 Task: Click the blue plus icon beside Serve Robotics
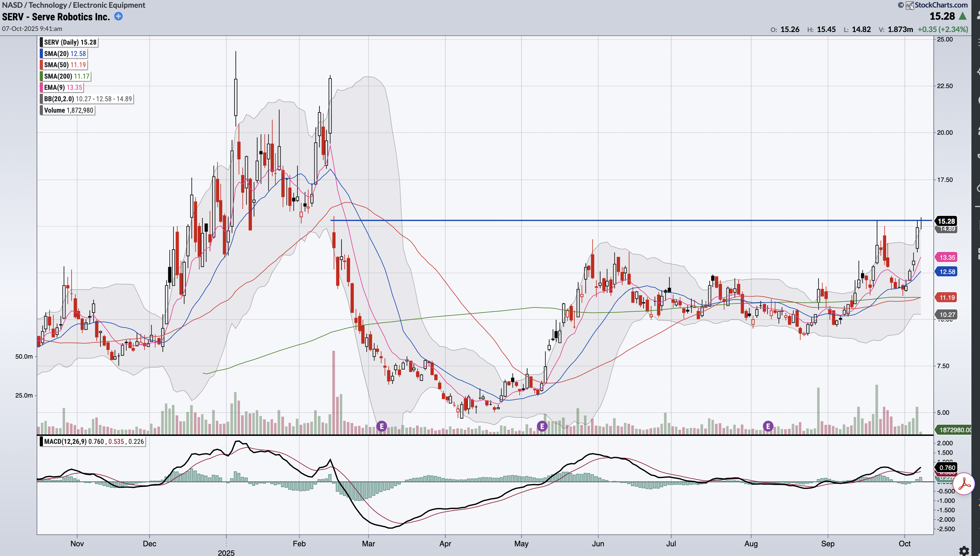[118, 16]
